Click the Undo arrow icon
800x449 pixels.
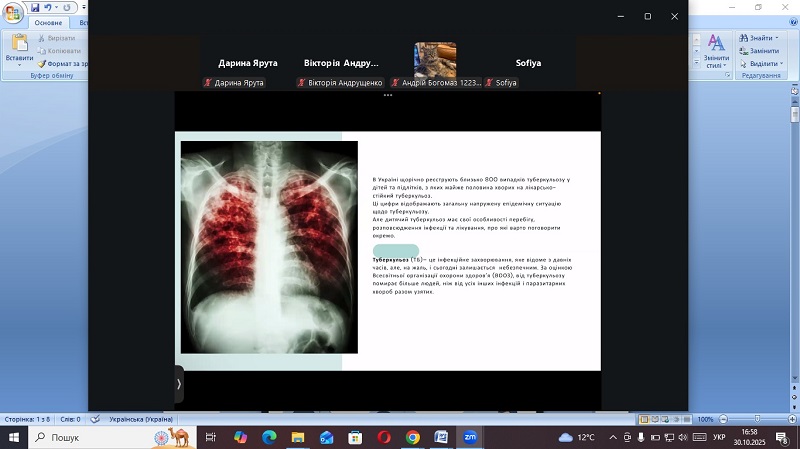pyautogui.click(x=47, y=7)
